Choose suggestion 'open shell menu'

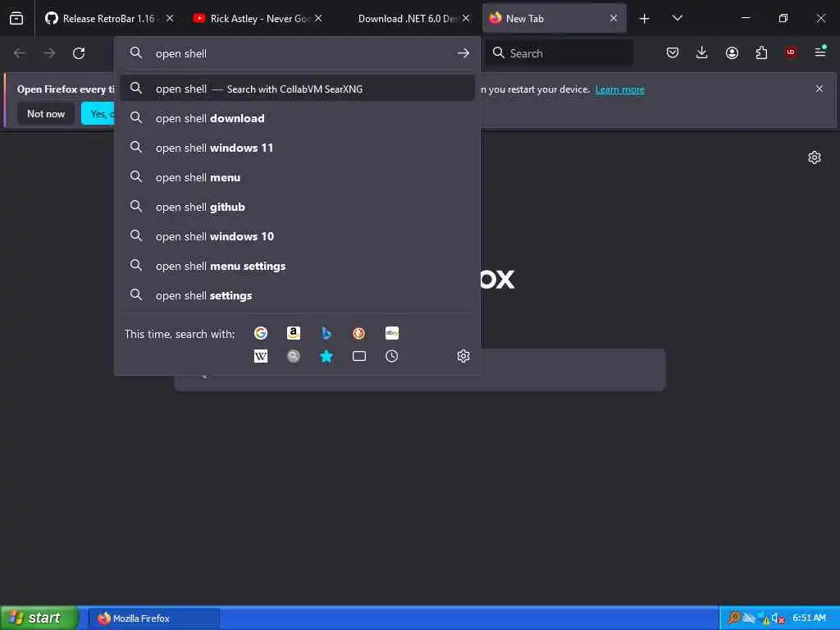tap(297, 177)
